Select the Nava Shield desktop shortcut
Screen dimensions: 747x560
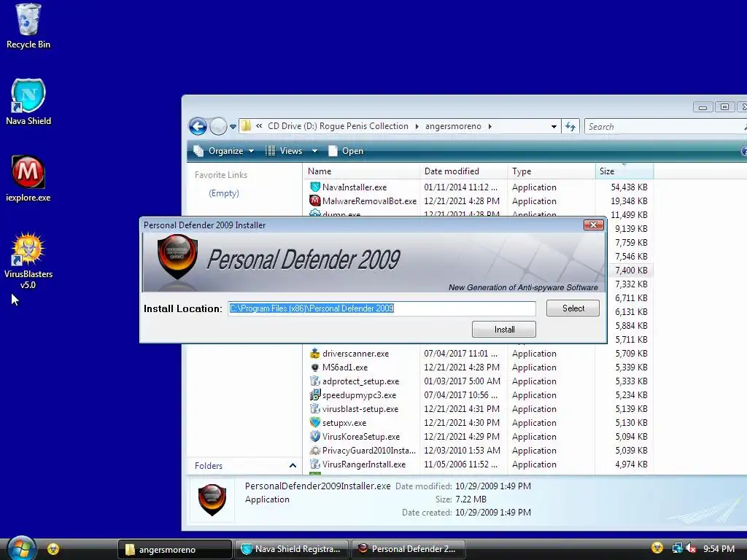28,102
